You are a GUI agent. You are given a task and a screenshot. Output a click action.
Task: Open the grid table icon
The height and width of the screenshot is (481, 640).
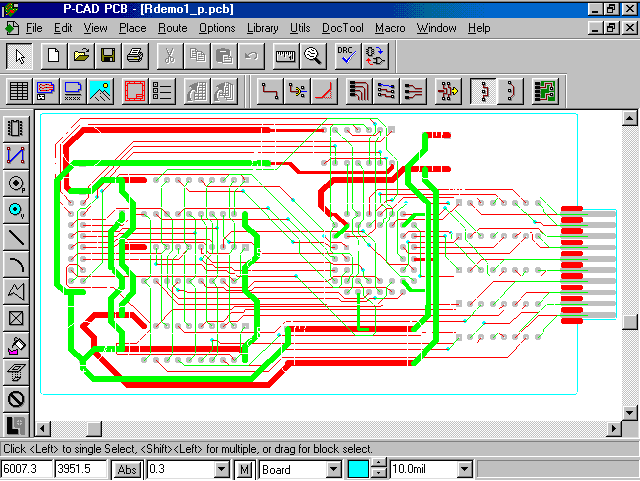tap(19, 91)
